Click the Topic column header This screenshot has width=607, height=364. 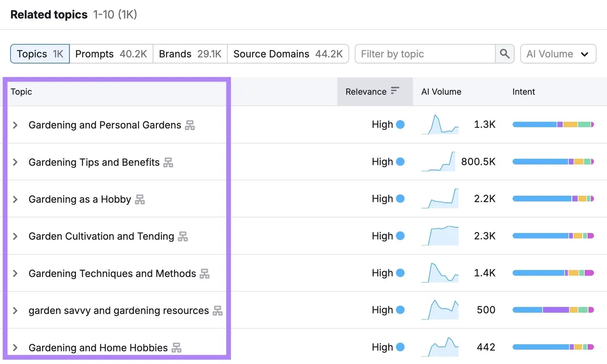(x=21, y=92)
